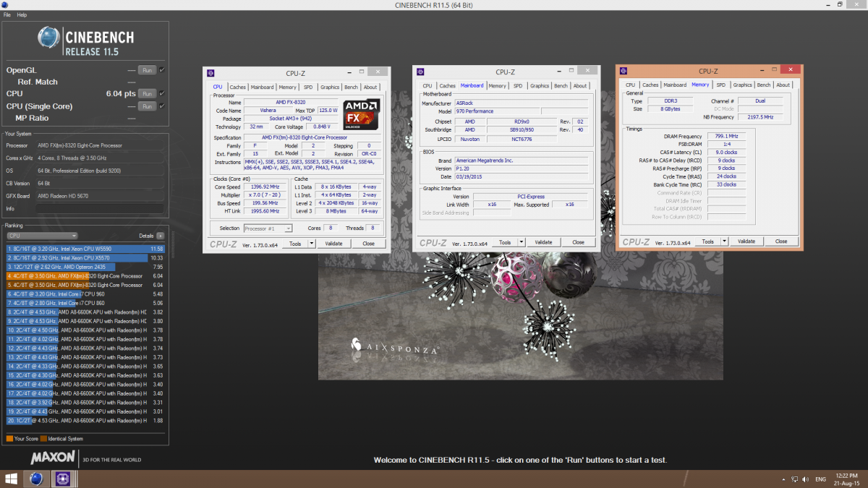Click the Tools button in the Memory window
This screenshot has height=488, width=868.
click(708, 241)
